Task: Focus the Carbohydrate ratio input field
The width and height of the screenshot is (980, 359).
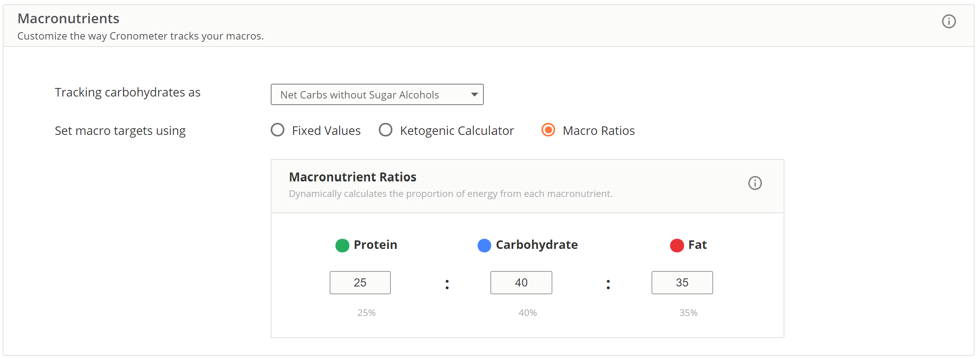Action: tap(521, 283)
